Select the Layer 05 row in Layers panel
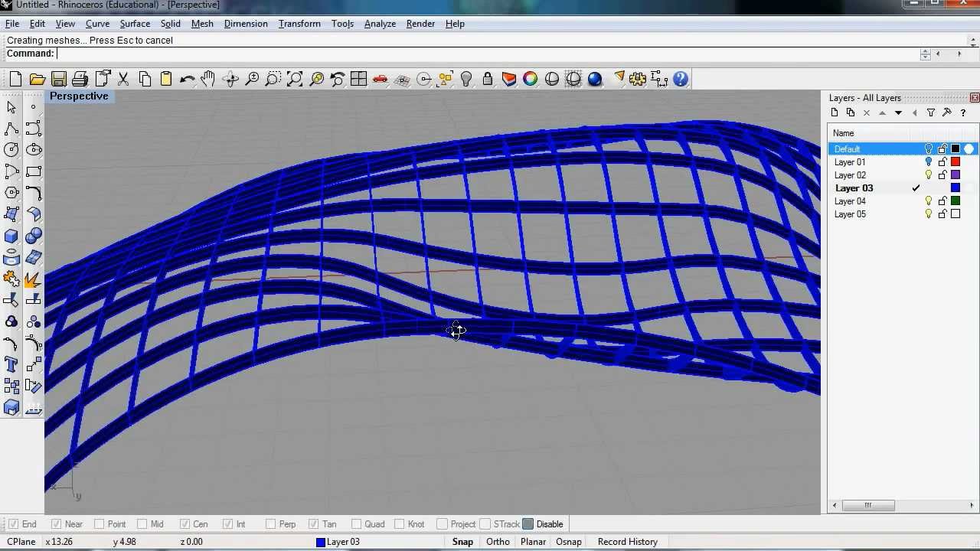Screen dimensions: 980x551 pyautogui.click(x=903, y=214)
